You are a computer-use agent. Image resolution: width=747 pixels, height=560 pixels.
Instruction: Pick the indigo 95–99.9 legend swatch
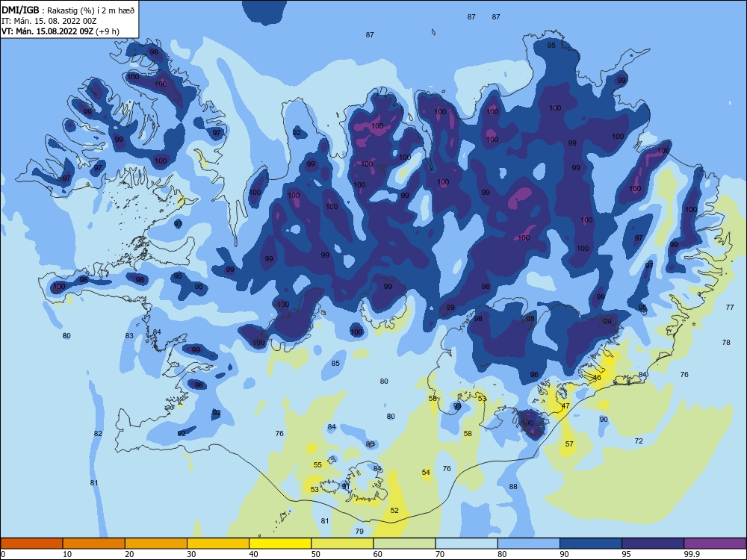(653, 544)
